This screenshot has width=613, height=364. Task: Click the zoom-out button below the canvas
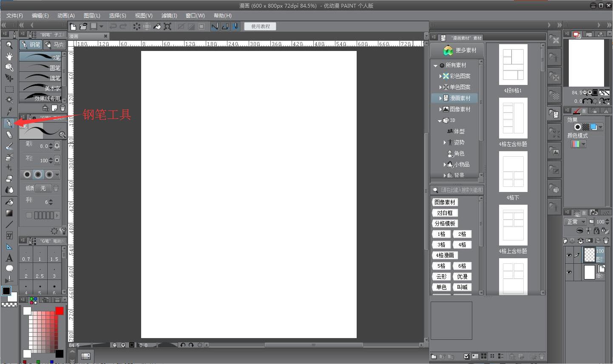[x=115, y=345]
